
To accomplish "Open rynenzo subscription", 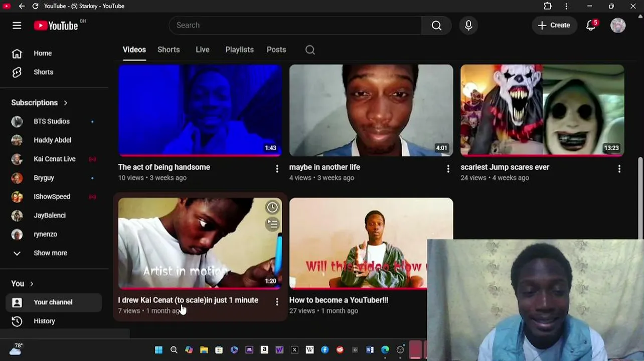I will (x=45, y=234).
